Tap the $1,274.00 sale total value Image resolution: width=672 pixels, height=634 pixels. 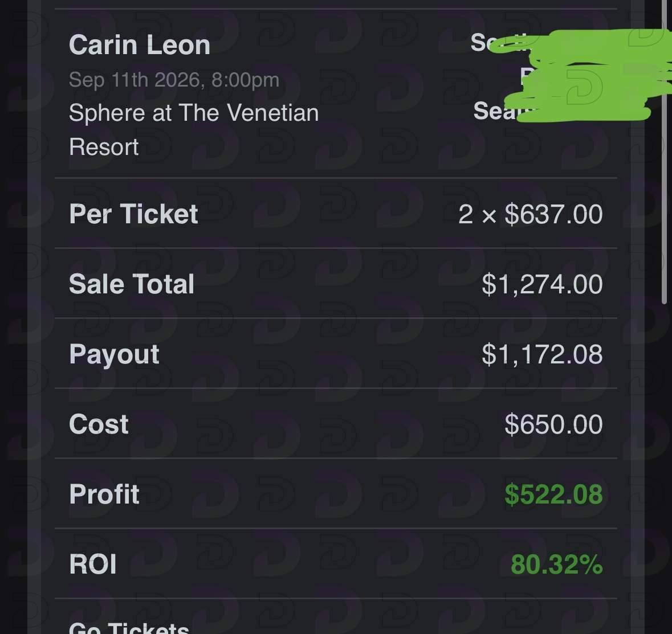pos(542,284)
